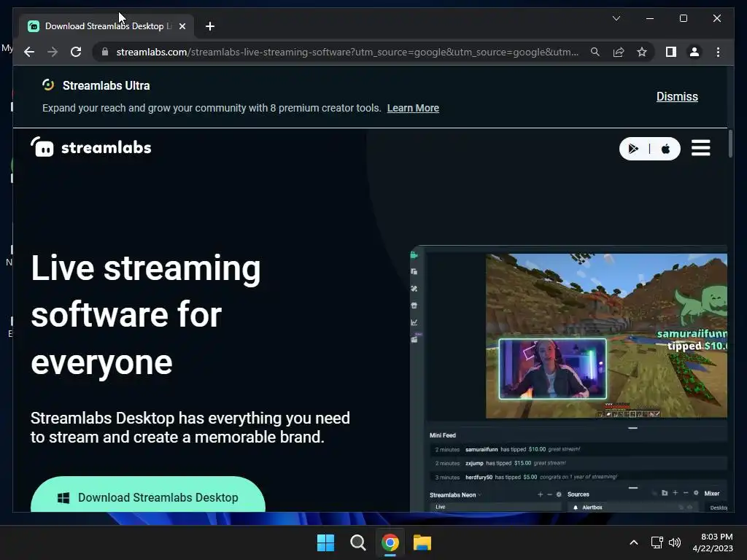Viewport: 747px width, 560px height.
Task: Open a new browser tab
Action: [x=209, y=26]
